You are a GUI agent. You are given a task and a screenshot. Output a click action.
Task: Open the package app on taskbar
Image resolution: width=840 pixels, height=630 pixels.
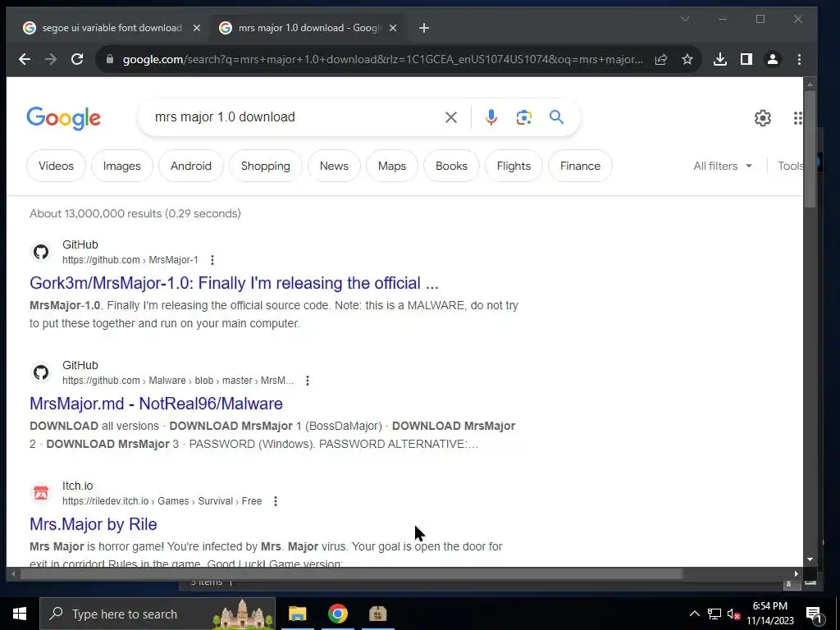click(x=378, y=614)
